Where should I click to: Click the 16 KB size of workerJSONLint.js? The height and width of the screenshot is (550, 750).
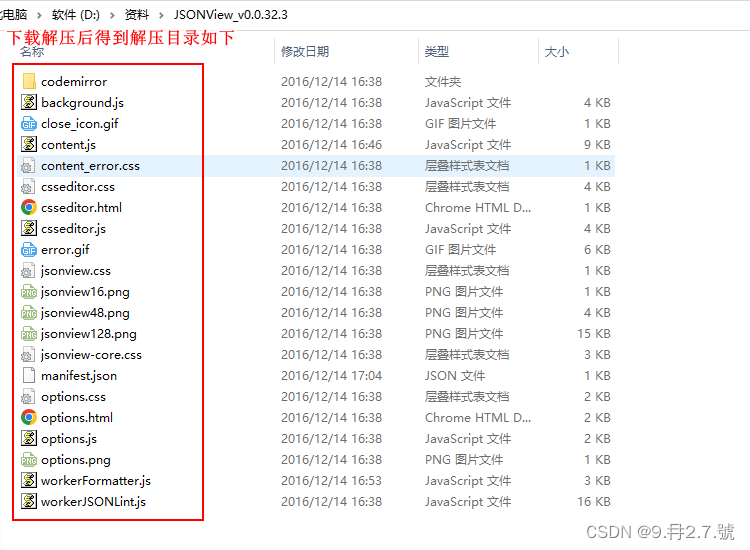click(x=594, y=502)
